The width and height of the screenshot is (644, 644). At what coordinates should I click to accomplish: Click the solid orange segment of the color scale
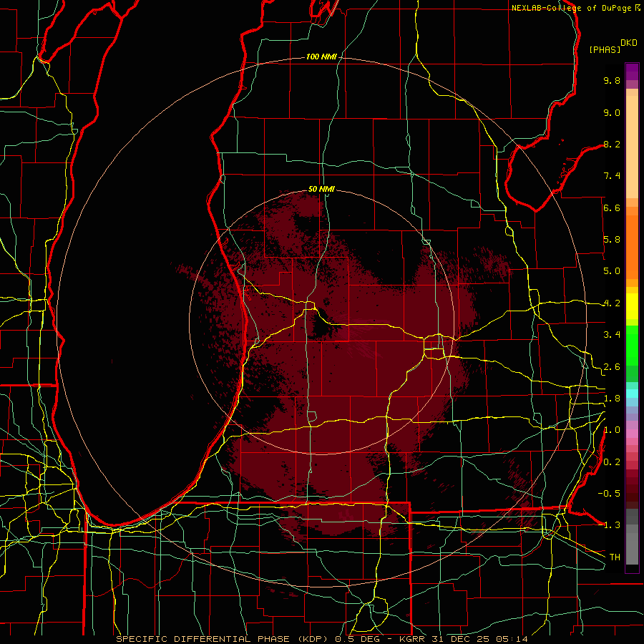tap(632, 247)
